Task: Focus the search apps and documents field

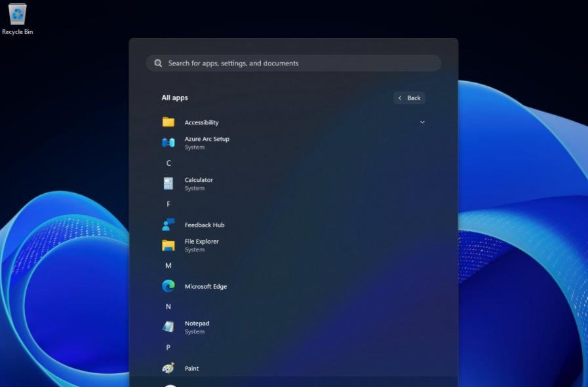Action: (295, 64)
